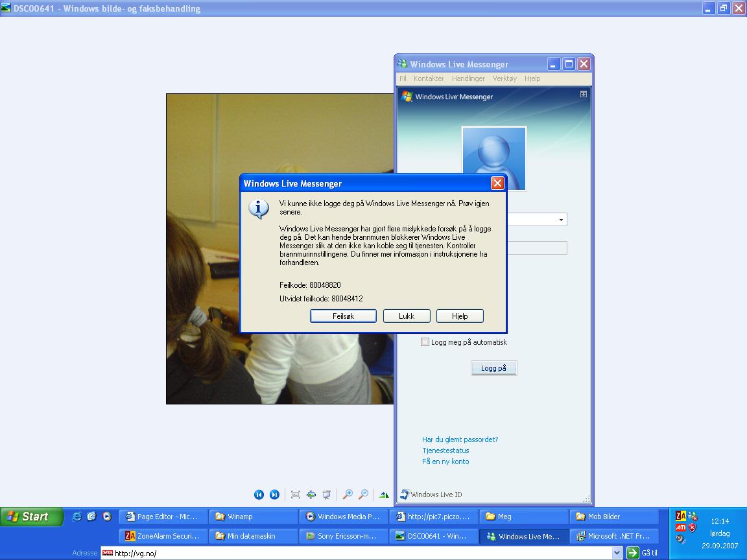
Task: Click Logg på button in Messenger
Action: 494,368
